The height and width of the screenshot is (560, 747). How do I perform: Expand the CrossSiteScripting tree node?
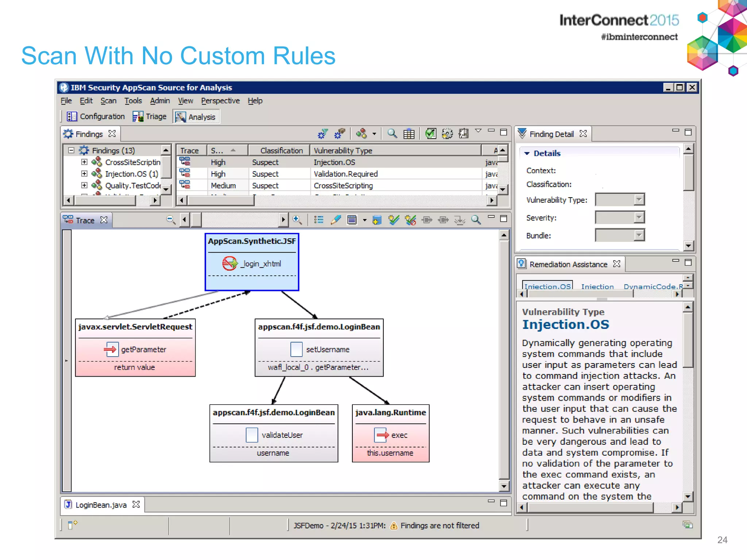point(84,162)
